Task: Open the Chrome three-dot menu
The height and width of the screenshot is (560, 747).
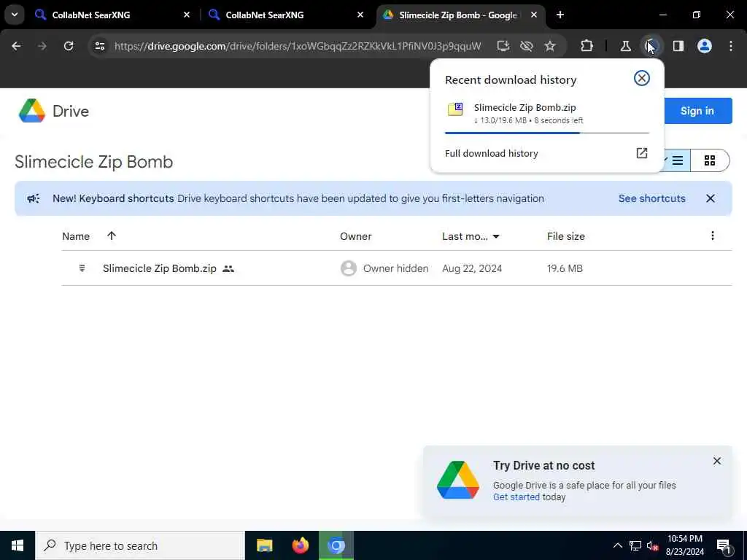Action: [x=731, y=46]
